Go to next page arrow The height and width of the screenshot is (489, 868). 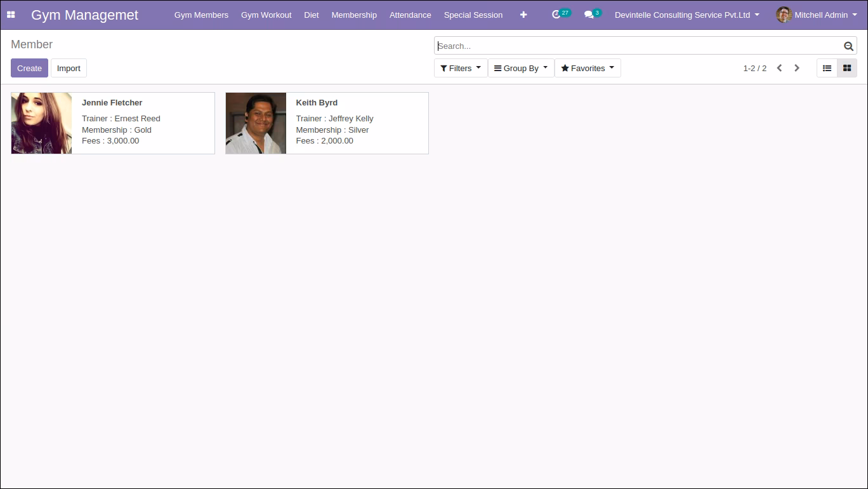point(797,68)
